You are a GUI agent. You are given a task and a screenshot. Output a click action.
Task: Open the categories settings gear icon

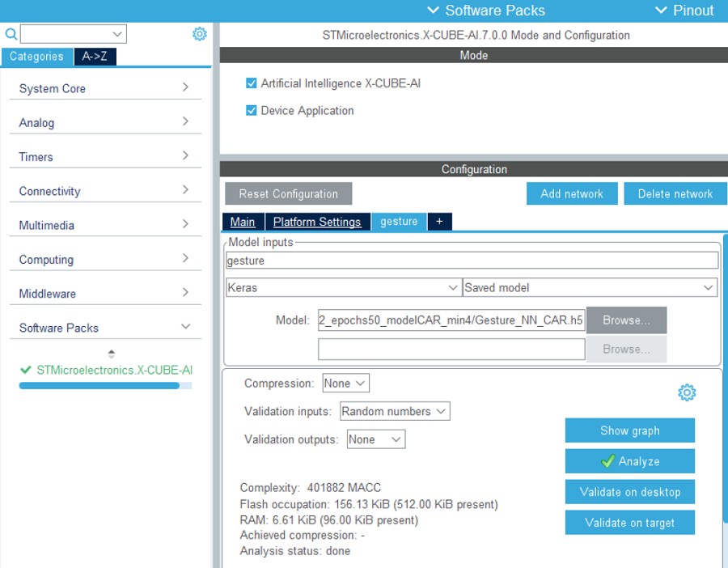(x=200, y=34)
